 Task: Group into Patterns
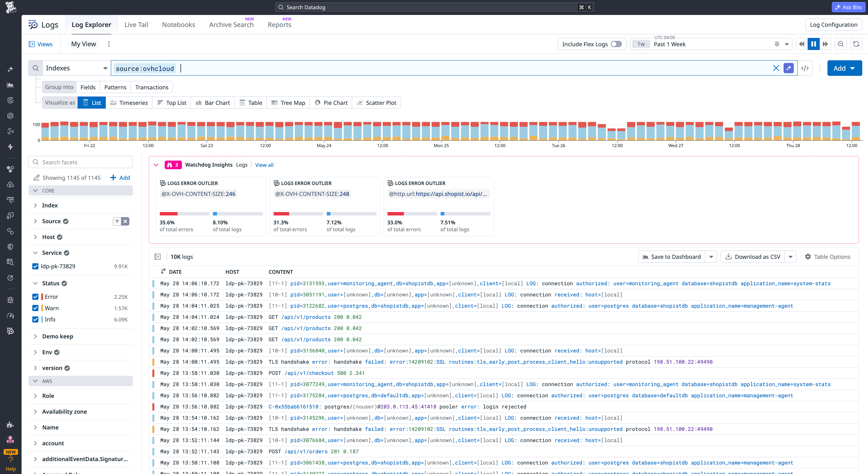click(x=115, y=87)
